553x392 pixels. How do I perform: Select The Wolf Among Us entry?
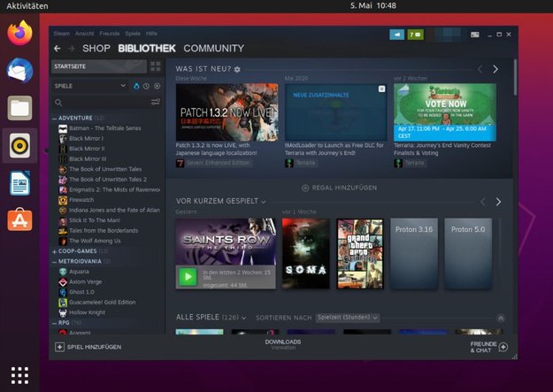(95, 241)
